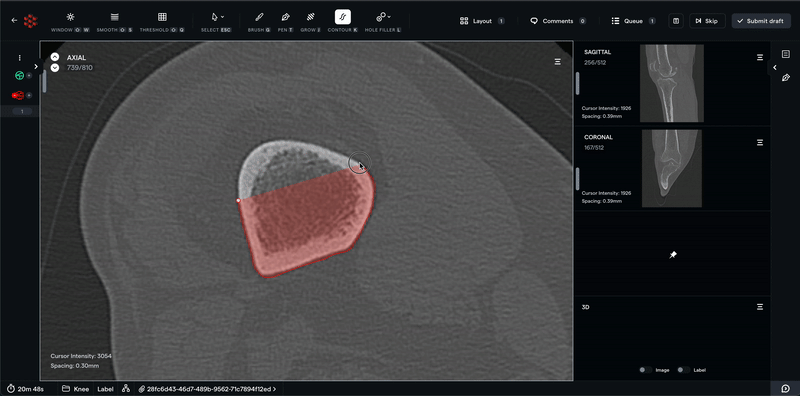
Task: Select the Brush tool
Action: click(x=259, y=17)
